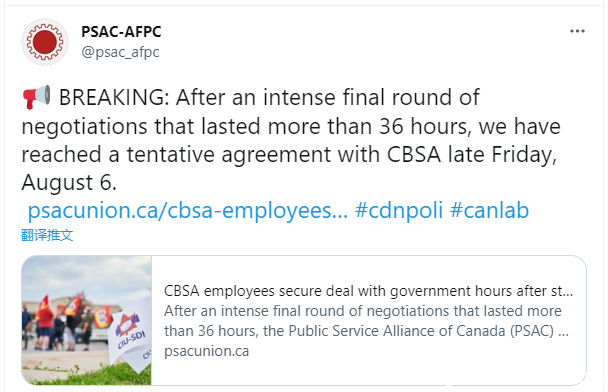The image size is (608, 392).
Task: Click the red megaphone emoji
Action: click(x=36, y=97)
